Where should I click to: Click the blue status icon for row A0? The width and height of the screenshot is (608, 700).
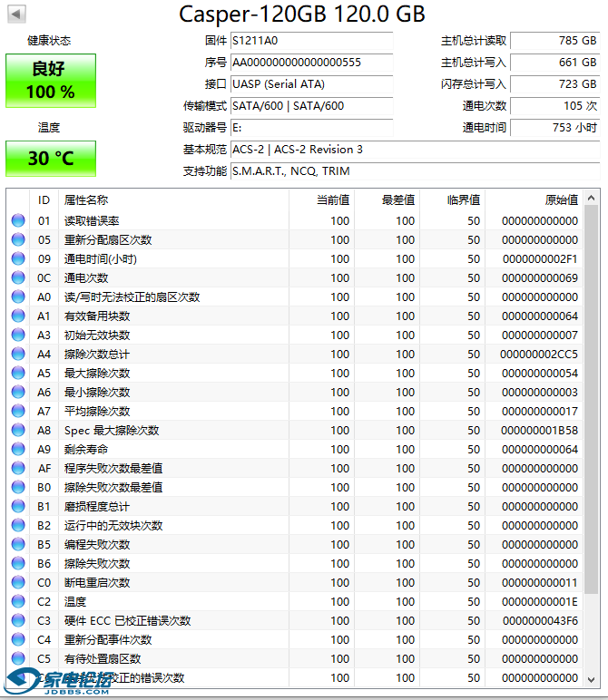coord(18,297)
